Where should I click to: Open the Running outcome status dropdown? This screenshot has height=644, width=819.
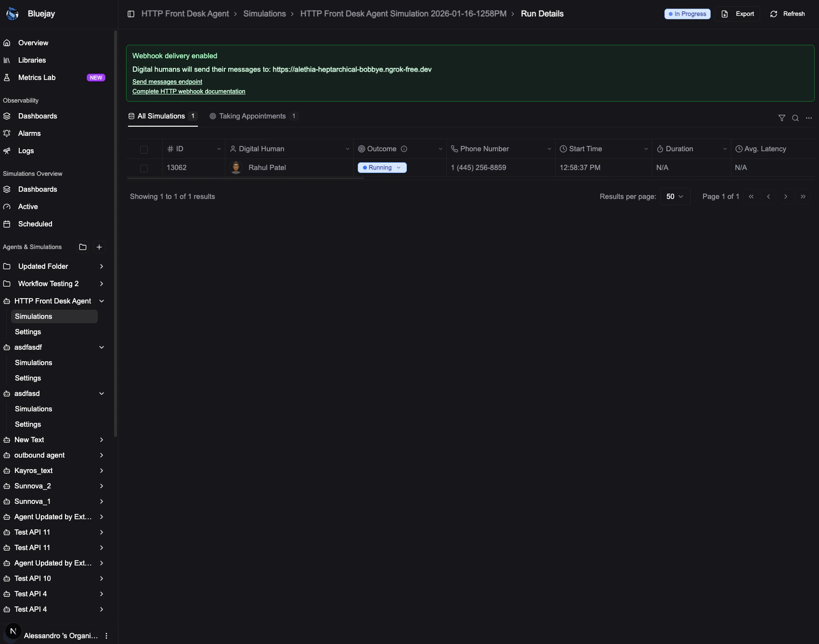click(382, 168)
